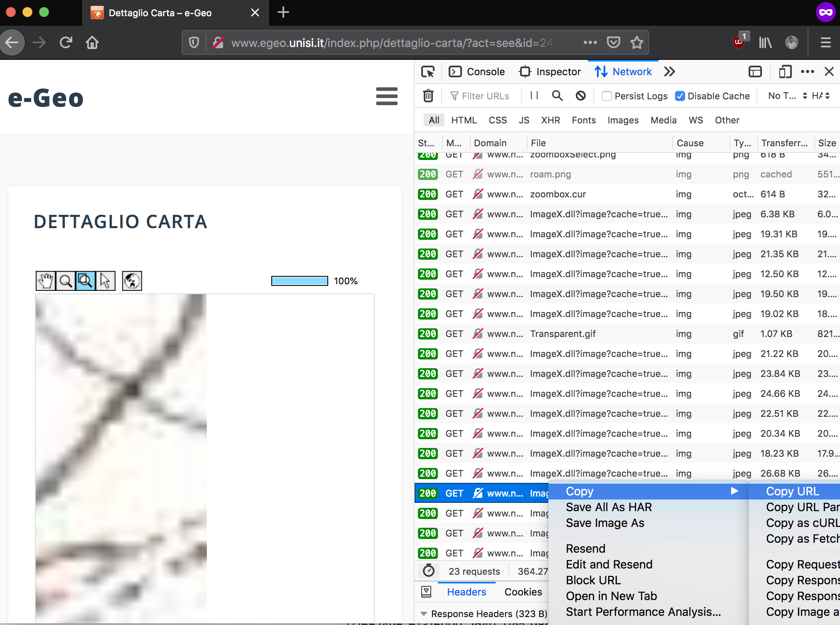Sort by Transferred column header
The width and height of the screenshot is (840, 625).
coord(785,143)
